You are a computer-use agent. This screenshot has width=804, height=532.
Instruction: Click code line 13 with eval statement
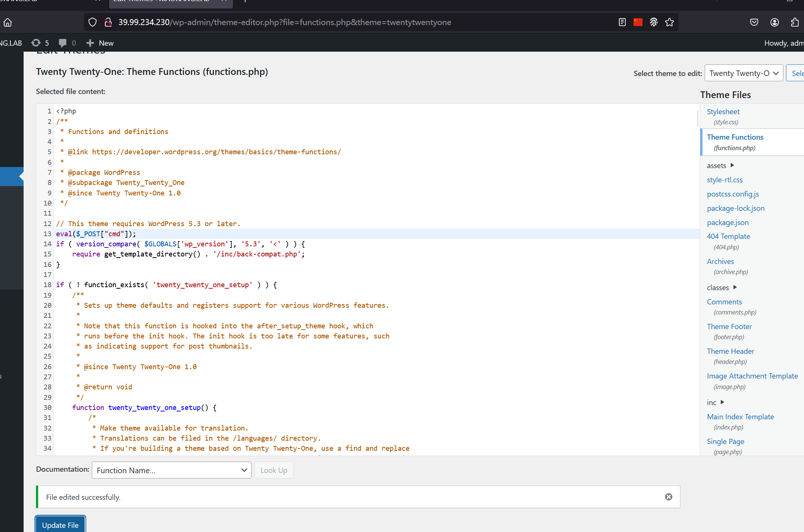(96, 234)
